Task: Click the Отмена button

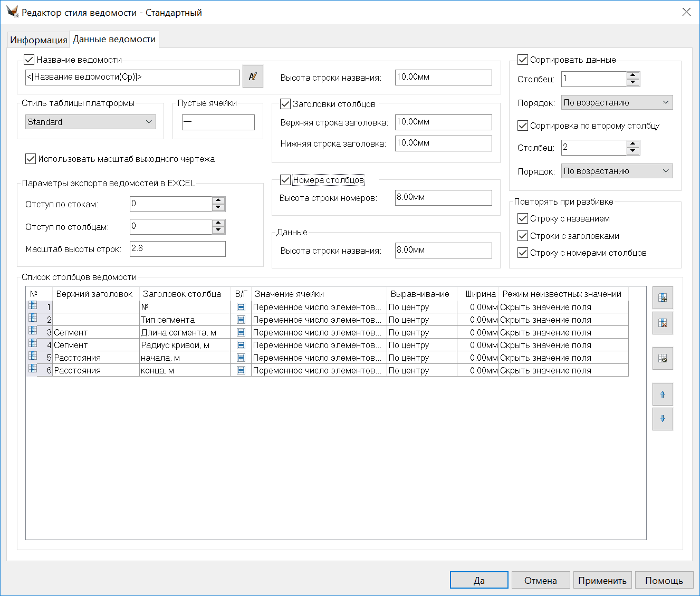Action: tap(540, 580)
